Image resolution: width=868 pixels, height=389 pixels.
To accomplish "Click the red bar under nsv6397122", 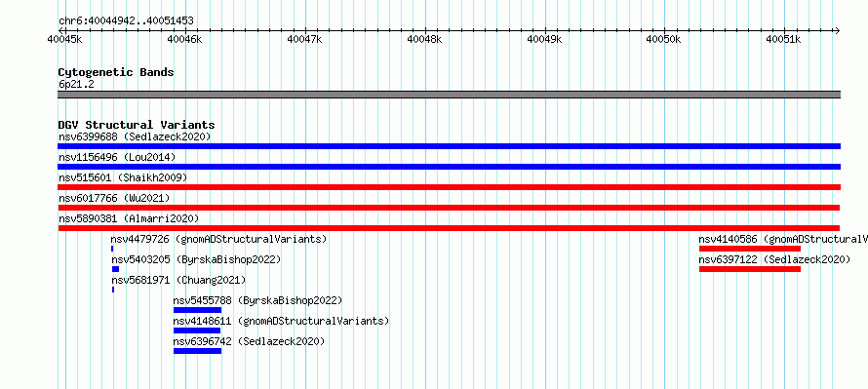I will point(750,269).
